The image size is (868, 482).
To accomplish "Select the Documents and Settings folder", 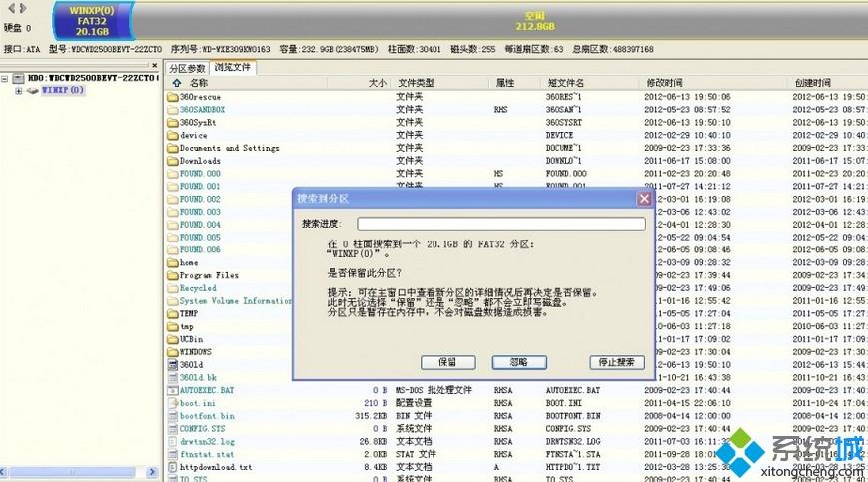I will [229, 148].
